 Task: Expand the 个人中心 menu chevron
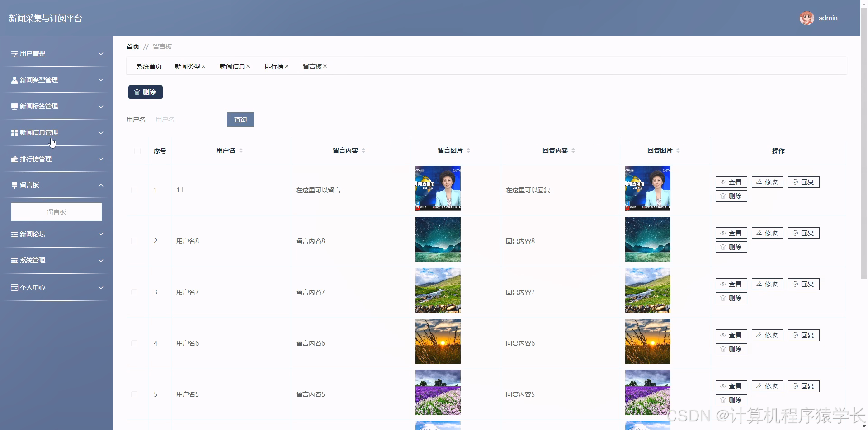pyautogui.click(x=101, y=287)
